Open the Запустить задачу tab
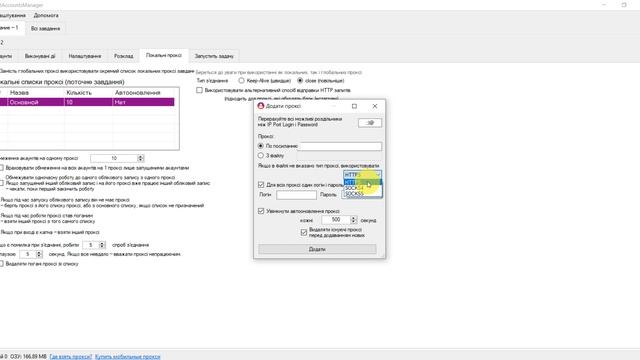The height and width of the screenshot is (360, 640). click(214, 56)
